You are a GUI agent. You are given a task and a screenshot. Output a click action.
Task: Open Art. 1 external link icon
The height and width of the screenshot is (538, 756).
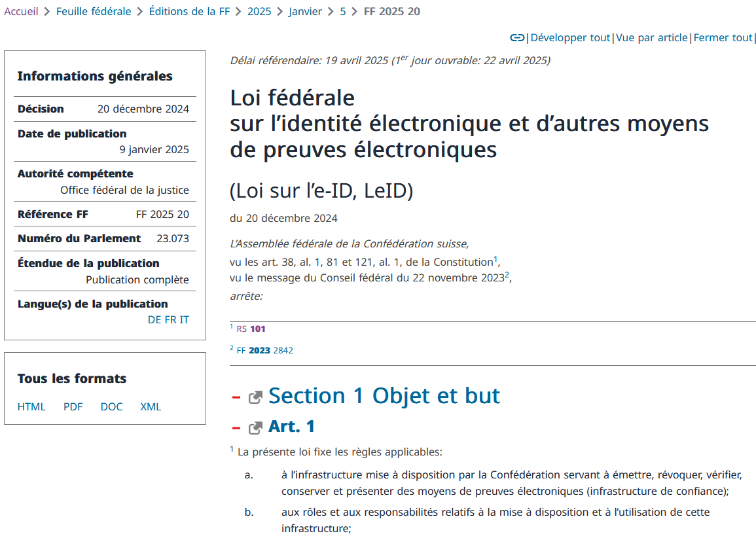tap(255, 428)
